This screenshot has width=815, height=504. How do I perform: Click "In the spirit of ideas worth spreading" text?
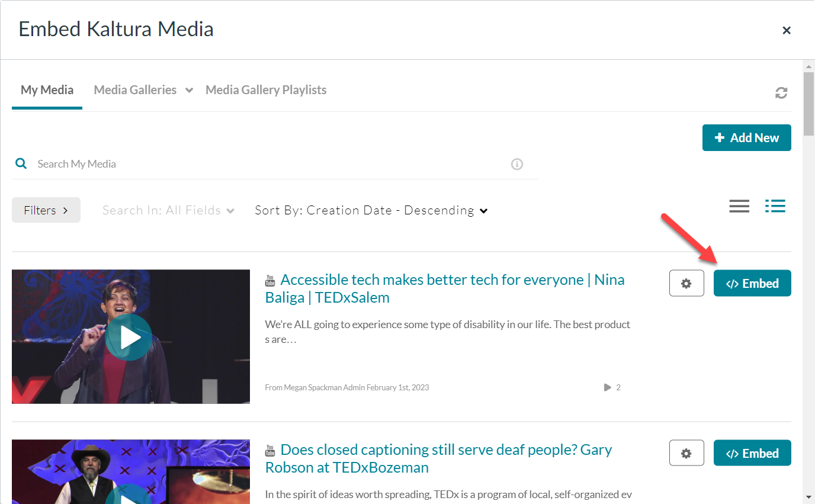pos(448,495)
